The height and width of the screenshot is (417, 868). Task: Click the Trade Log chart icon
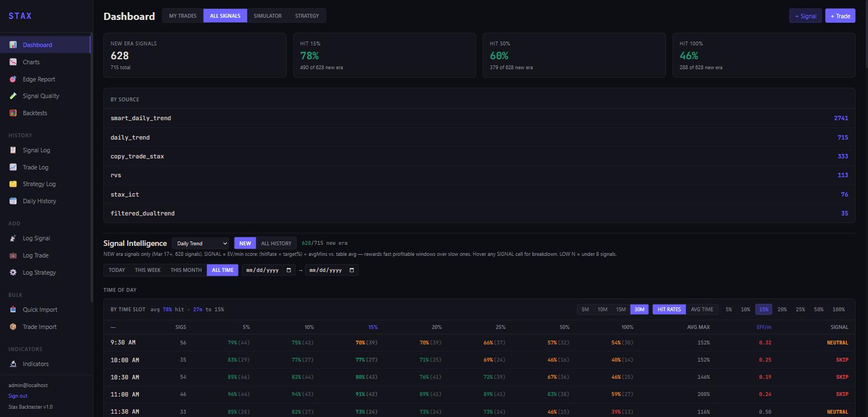tap(13, 167)
